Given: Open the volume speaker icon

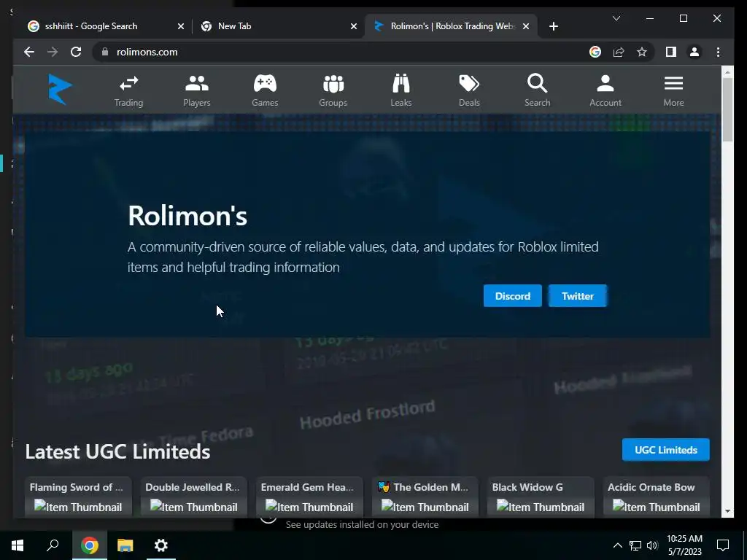Looking at the screenshot, I should coord(652,545).
